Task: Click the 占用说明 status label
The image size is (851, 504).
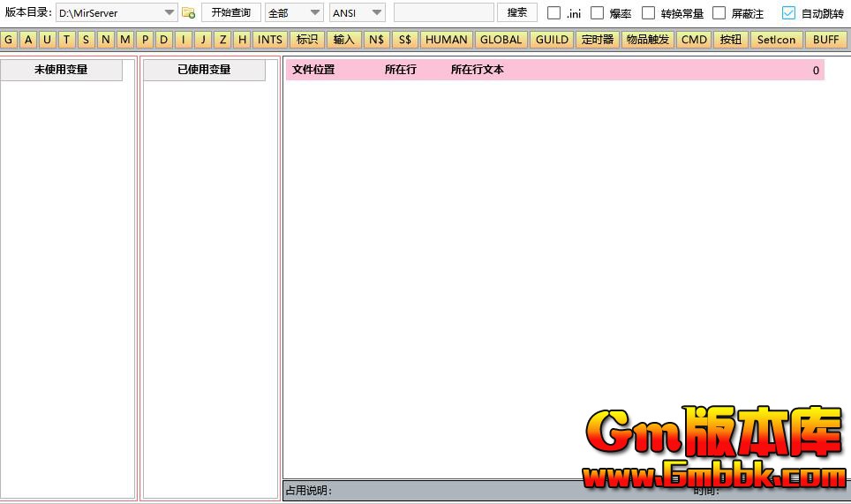Action: pos(309,491)
